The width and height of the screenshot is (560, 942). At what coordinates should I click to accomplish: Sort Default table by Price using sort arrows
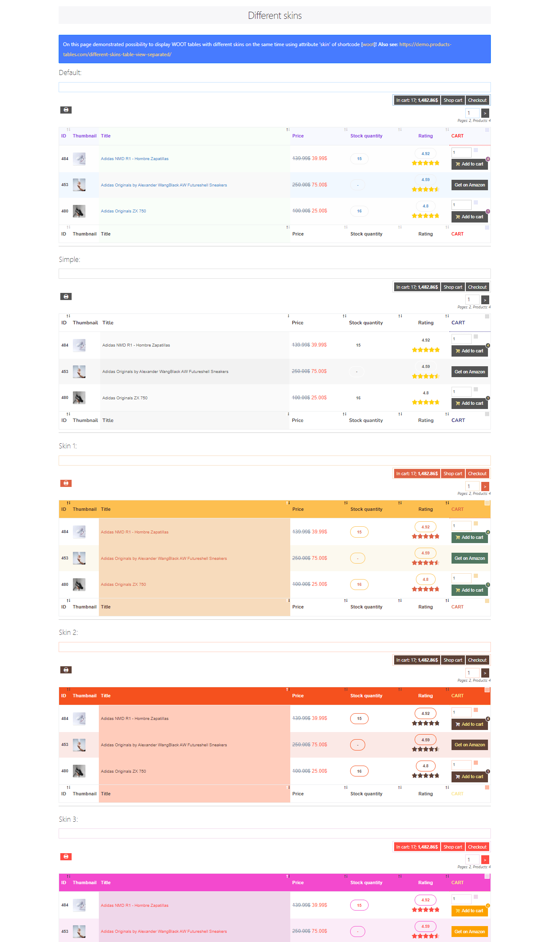pyautogui.click(x=346, y=129)
